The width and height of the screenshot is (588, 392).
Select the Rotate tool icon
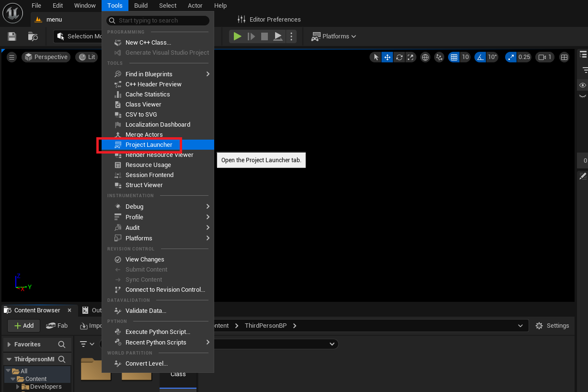point(399,57)
